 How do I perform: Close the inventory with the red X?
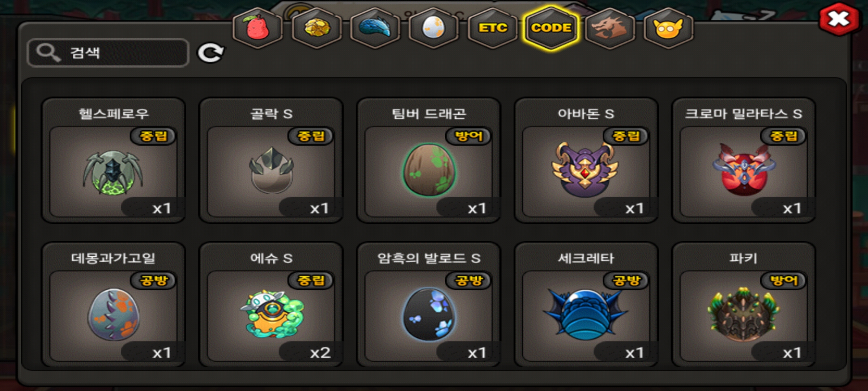[839, 19]
